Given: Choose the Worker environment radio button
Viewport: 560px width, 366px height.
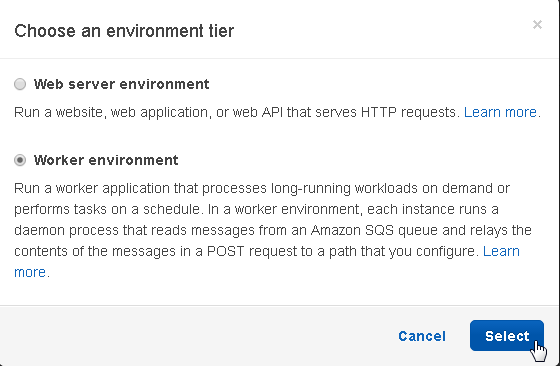Looking at the screenshot, I should 20,160.
